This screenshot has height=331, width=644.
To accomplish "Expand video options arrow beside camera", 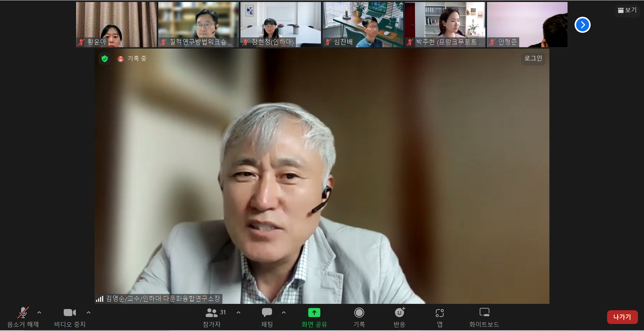I will [89, 313].
